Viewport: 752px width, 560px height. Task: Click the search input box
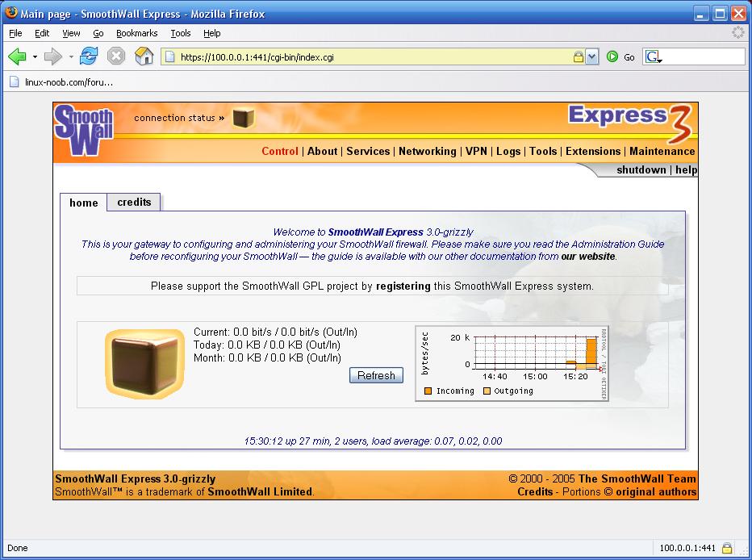704,57
